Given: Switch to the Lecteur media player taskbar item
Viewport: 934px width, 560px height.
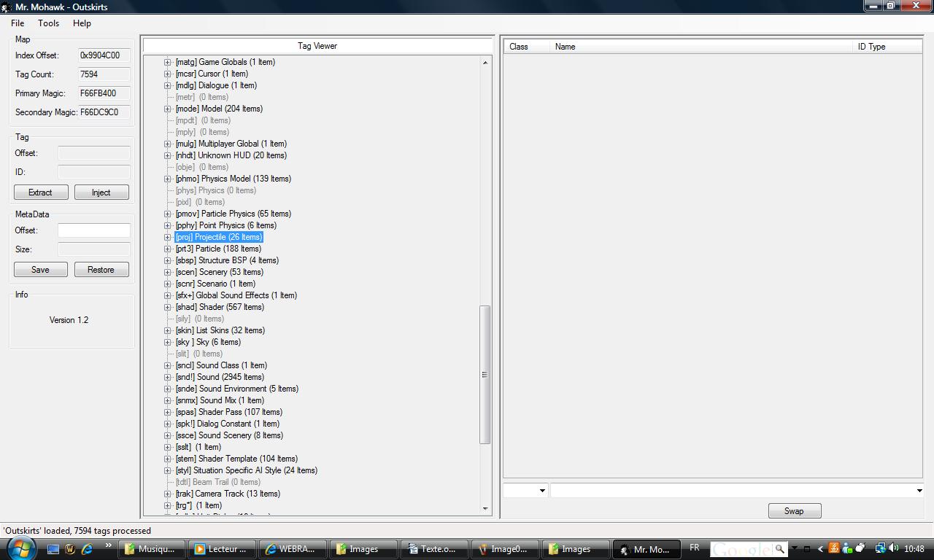Looking at the screenshot, I should point(220,549).
